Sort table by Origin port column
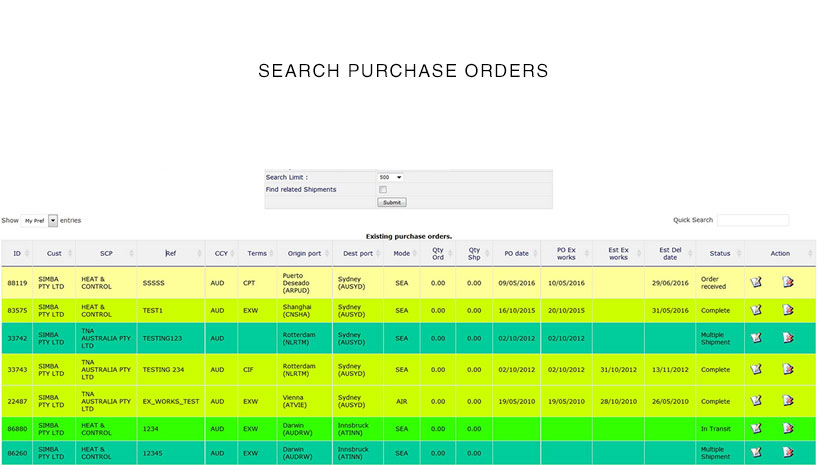Screen dimensions: 819x465 [305, 253]
